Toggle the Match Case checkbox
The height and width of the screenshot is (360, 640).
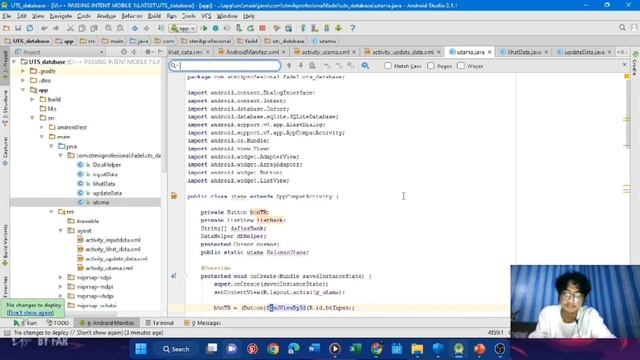388,66
